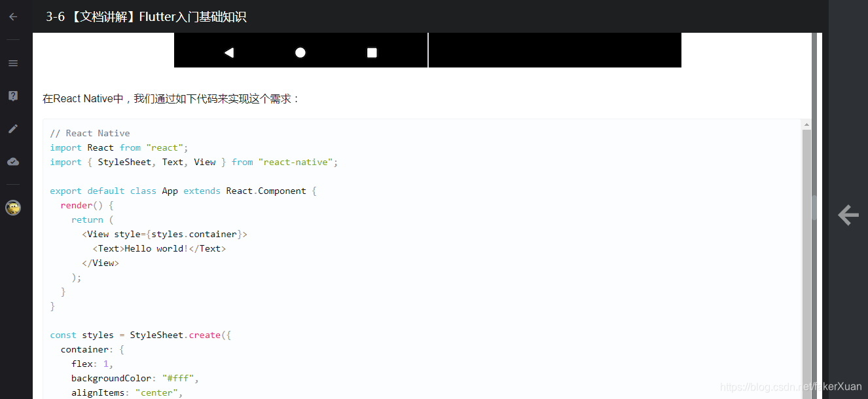Viewport: 868px width, 399px height.
Task: Click 'render() {' in the code
Action: point(87,205)
